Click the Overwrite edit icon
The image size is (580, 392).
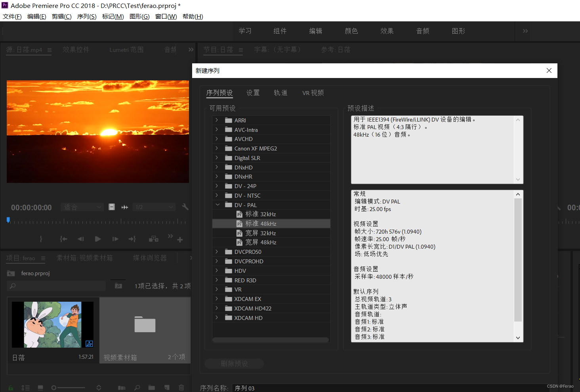154,239
